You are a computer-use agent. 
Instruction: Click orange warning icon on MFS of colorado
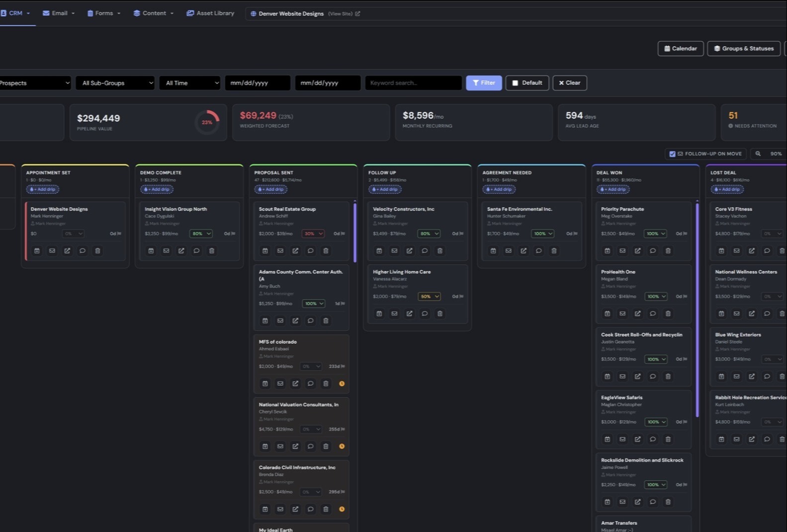point(342,383)
